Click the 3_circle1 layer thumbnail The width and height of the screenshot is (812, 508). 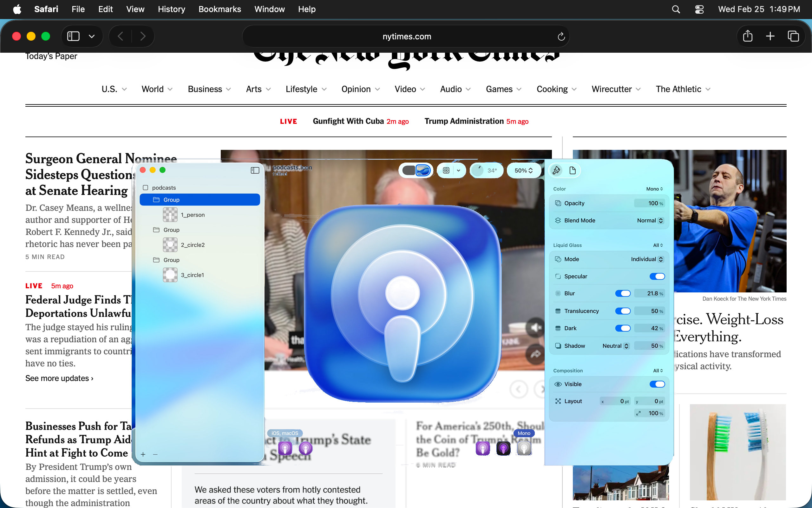(x=170, y=275)
